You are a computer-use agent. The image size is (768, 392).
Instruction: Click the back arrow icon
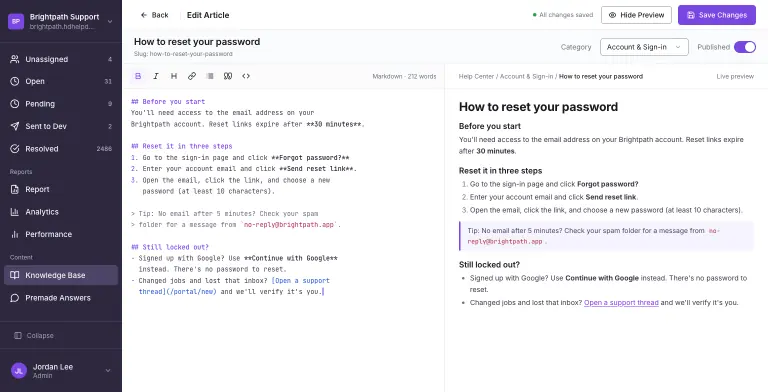(x=144, y=15)
